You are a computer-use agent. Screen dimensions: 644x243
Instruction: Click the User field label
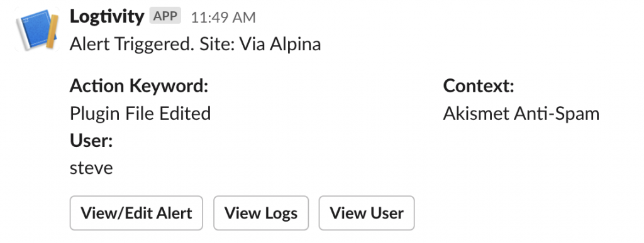pos(91,141)
